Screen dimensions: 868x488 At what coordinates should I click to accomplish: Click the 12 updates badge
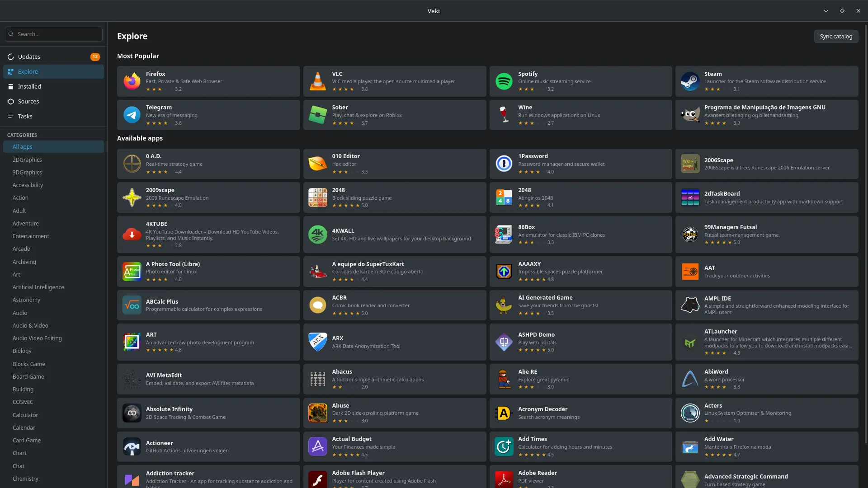[95, 56]
